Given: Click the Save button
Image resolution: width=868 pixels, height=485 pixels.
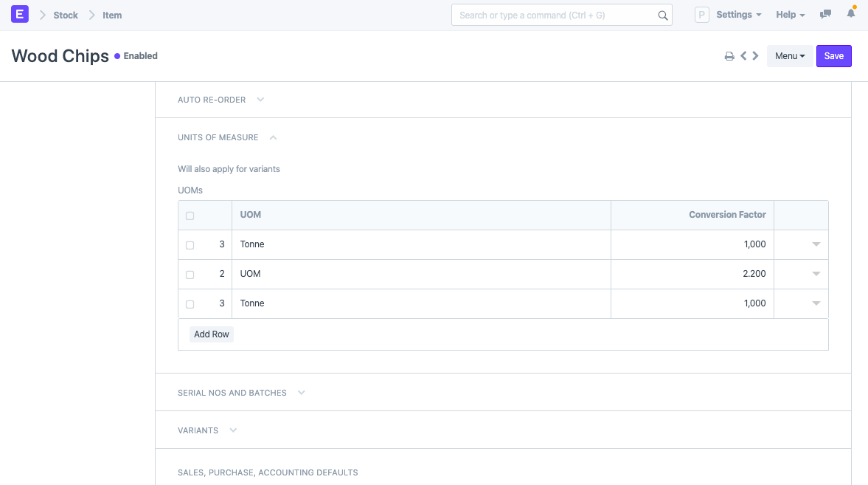Looking at the screenshot, I should click(833, 56).
